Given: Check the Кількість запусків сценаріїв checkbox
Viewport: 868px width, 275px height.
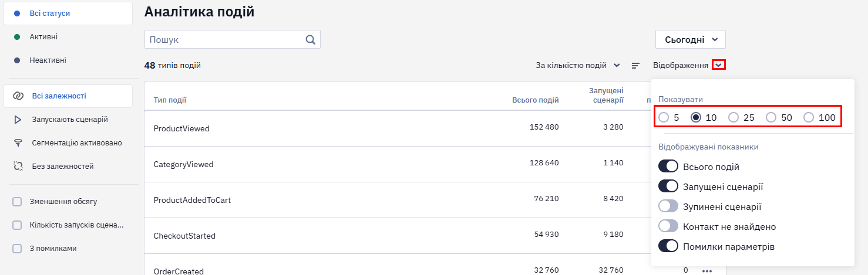Looking at the screenshot, I should coord(18,225).
